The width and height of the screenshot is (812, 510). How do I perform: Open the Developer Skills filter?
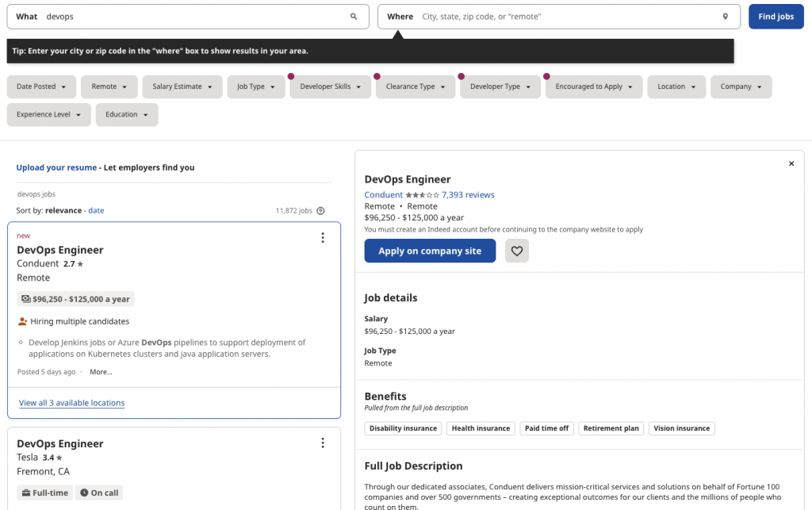pos(331,86)
